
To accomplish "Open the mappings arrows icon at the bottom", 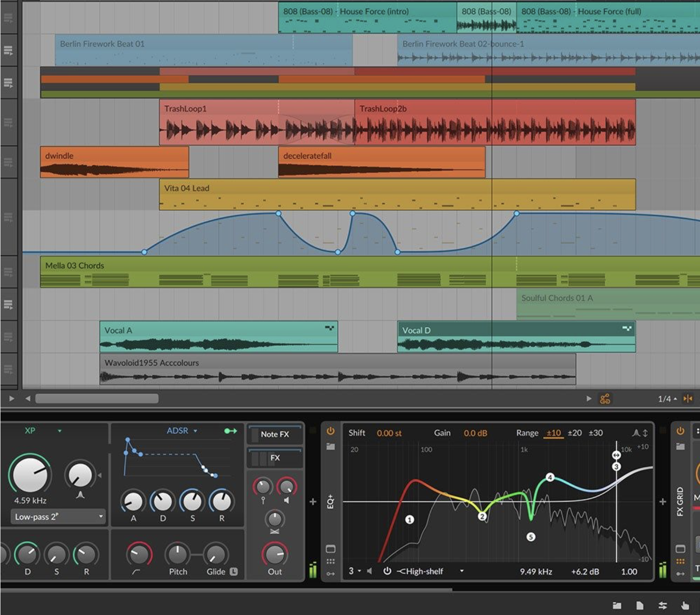I will 662,606.
